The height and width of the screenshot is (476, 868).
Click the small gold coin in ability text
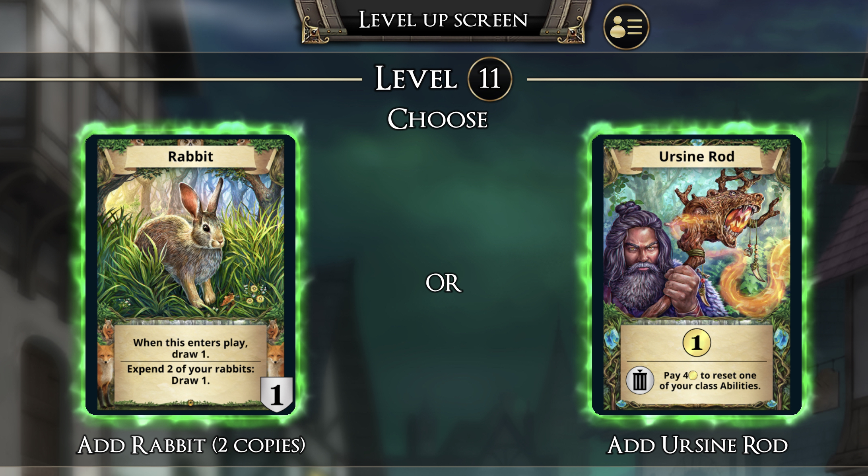693,375
